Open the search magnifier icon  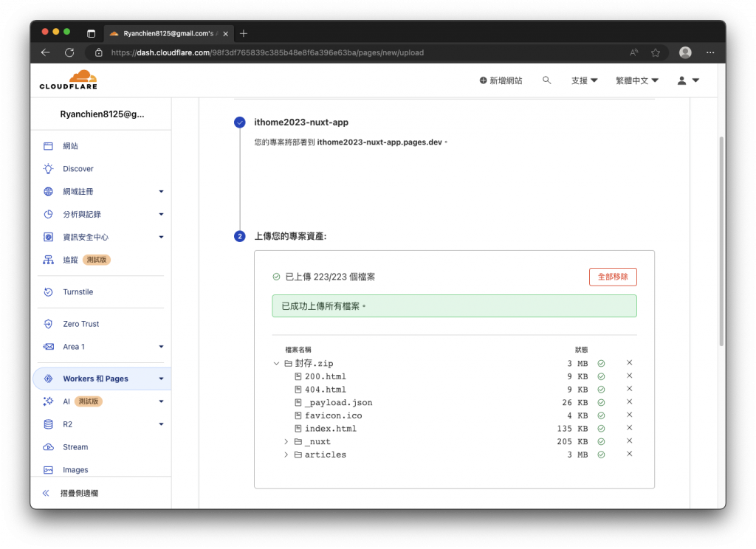pos(546,80)
